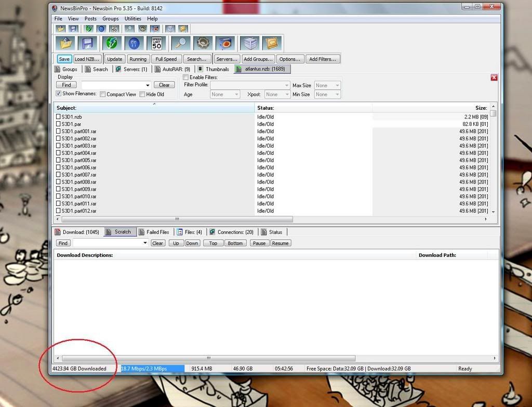Check the box next to S3D1.part012.rar
The width and height of the screenshot is (532, 407).
coord(58,211)
